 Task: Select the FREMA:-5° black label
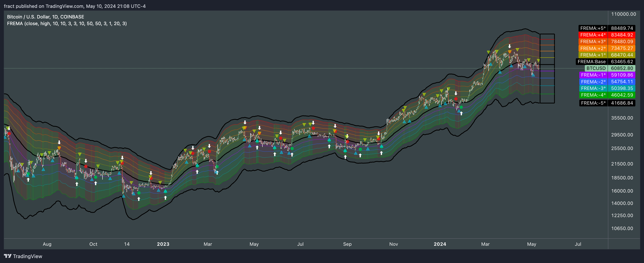[x=593, y=103]
